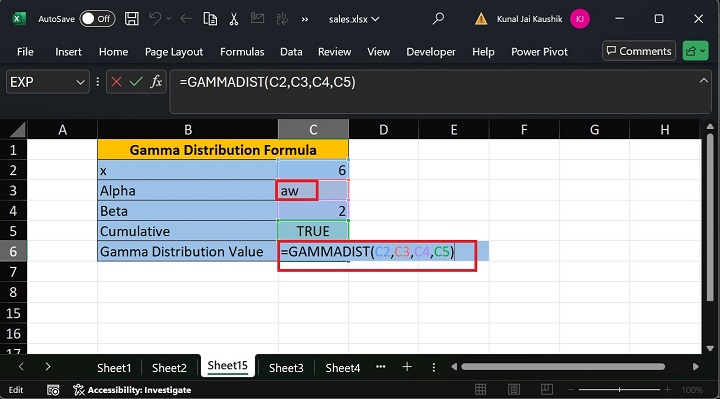Select row 6 header
Viewport: 720px width, 399px height.
13,251
